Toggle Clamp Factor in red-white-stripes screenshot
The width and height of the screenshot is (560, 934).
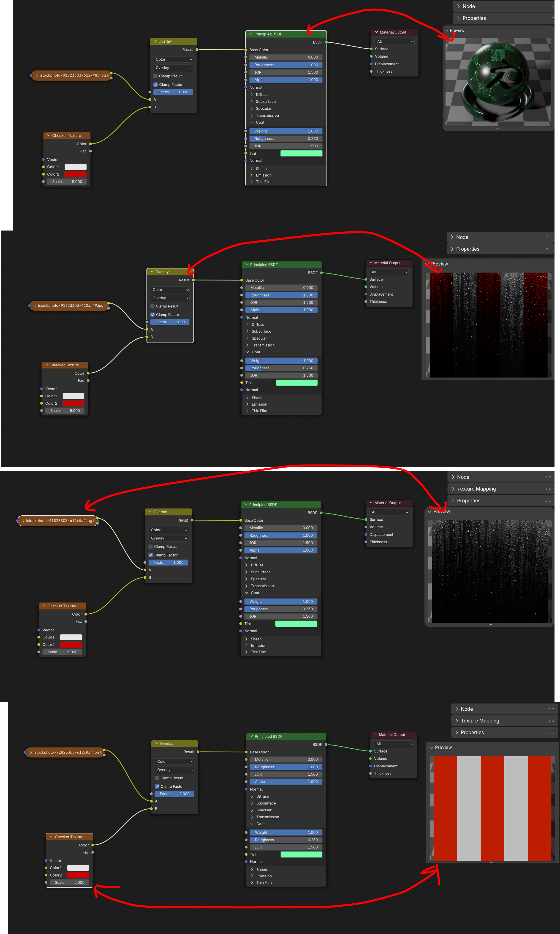[x=157, y=786]
